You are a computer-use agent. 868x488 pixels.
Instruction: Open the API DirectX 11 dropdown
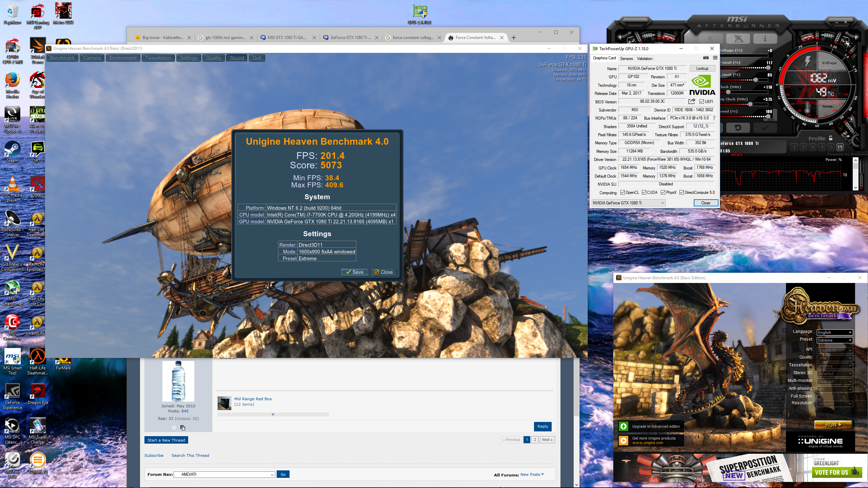point(834,350)
